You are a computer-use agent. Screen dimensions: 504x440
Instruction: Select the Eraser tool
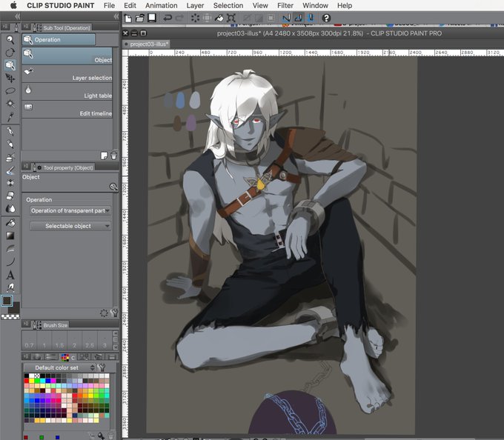[x=10, y=196]
